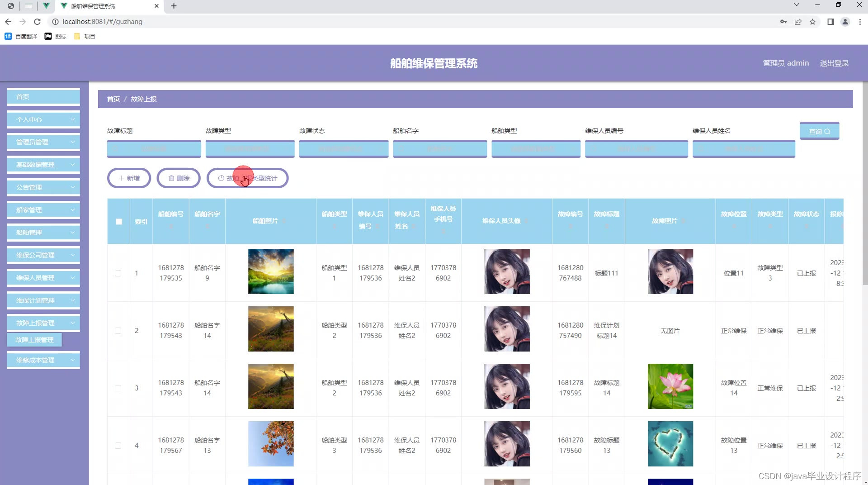Sort by 故障编号 column sort icon
This screenshot has height=485, width=868.
point(571,226)
